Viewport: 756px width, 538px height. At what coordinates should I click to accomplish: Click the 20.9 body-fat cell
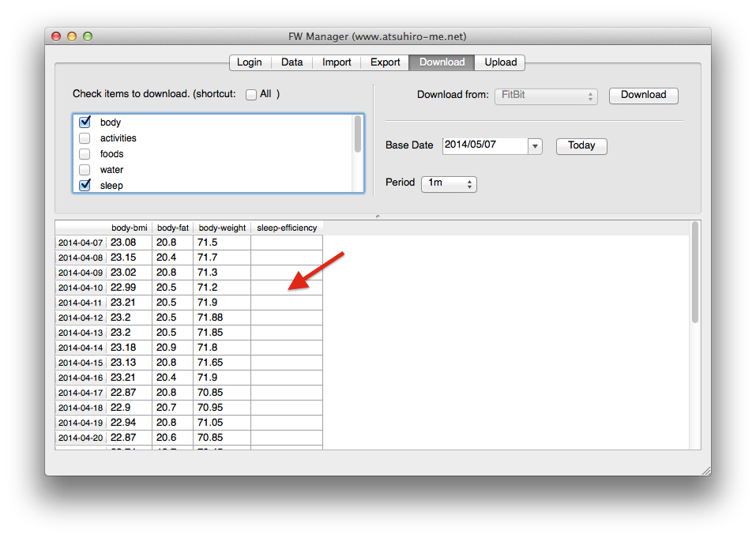(x=172, y=348)
